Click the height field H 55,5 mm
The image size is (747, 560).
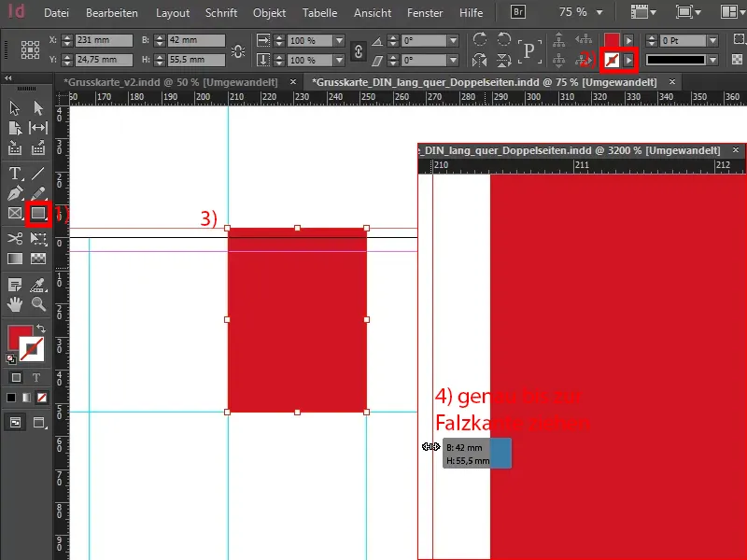click(x=196, y=60)
